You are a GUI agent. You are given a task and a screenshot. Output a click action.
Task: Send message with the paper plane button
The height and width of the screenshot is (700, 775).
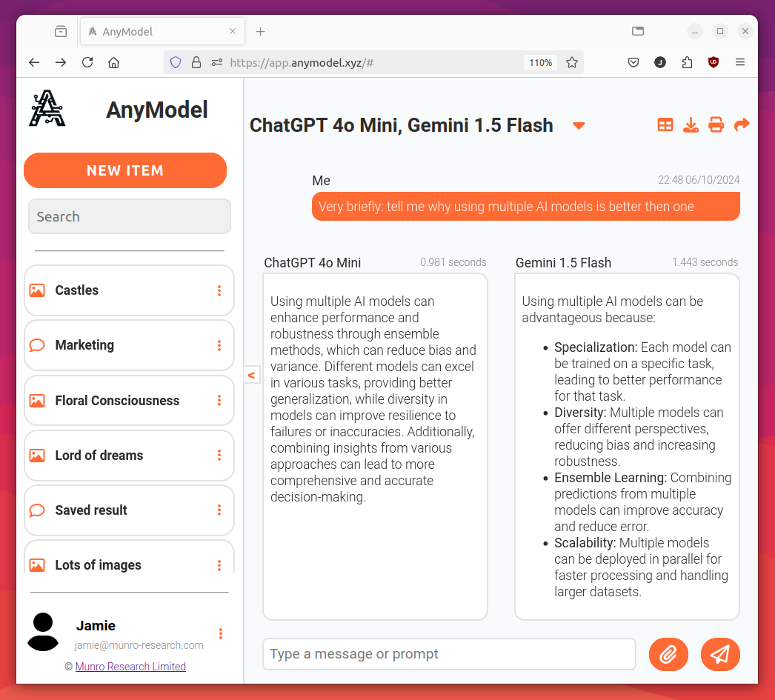click(x=720, y=654)
